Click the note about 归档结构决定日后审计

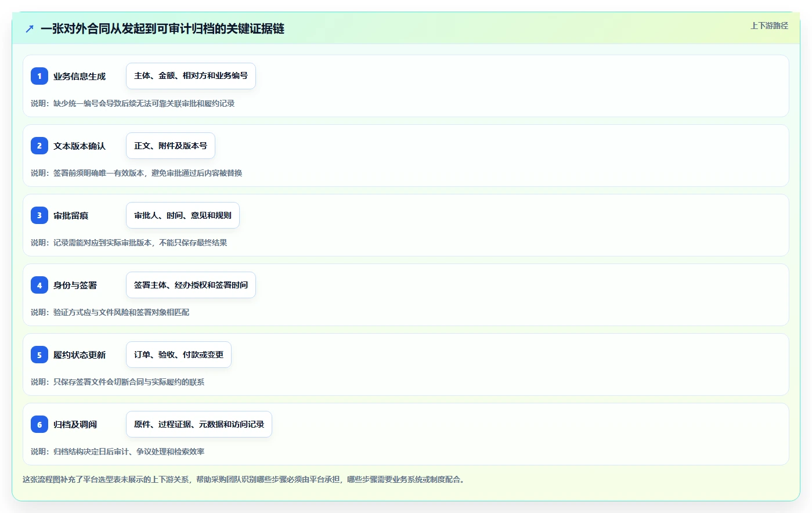(118, 451)
